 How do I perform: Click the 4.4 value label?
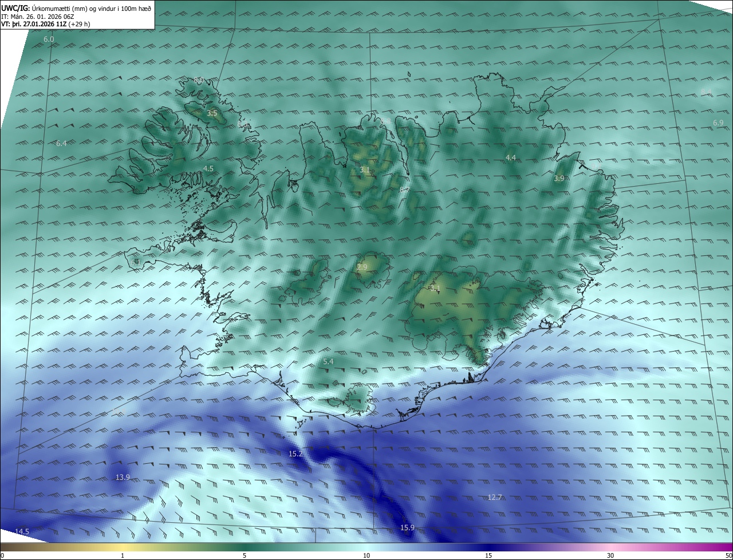510,157
